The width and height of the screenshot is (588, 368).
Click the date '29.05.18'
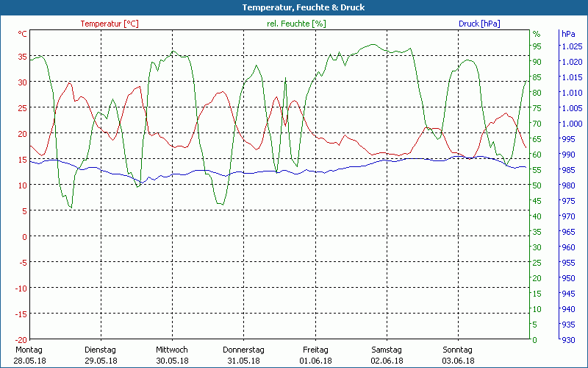(101, 361)
